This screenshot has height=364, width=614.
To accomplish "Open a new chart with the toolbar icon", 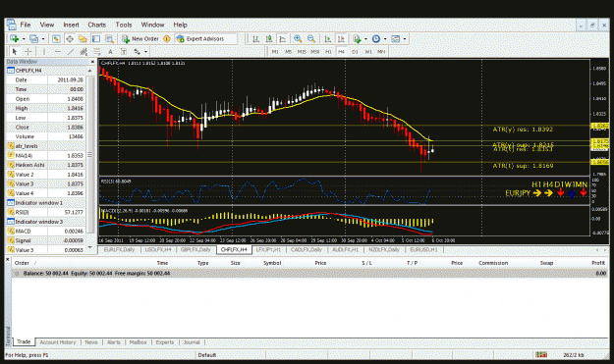I will point(15,38).
